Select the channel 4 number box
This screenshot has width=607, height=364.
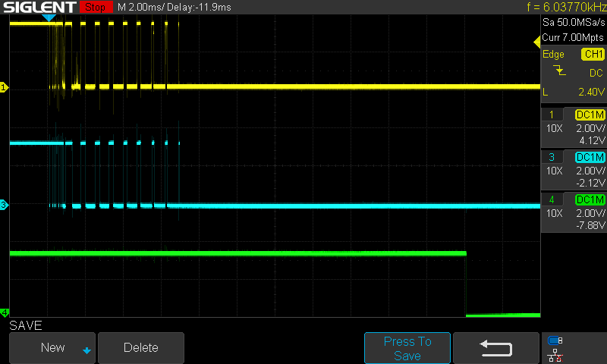click(552, 199)
